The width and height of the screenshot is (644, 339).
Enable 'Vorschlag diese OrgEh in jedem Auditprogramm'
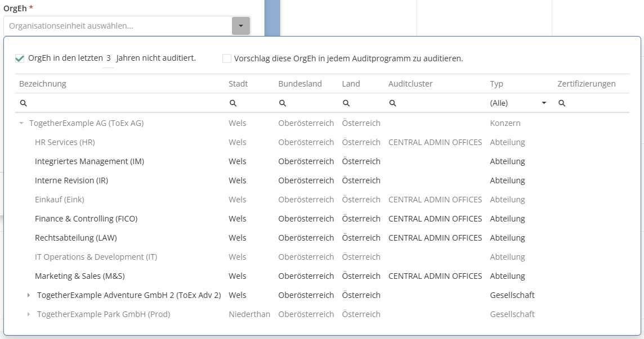[x=227, y=58]
